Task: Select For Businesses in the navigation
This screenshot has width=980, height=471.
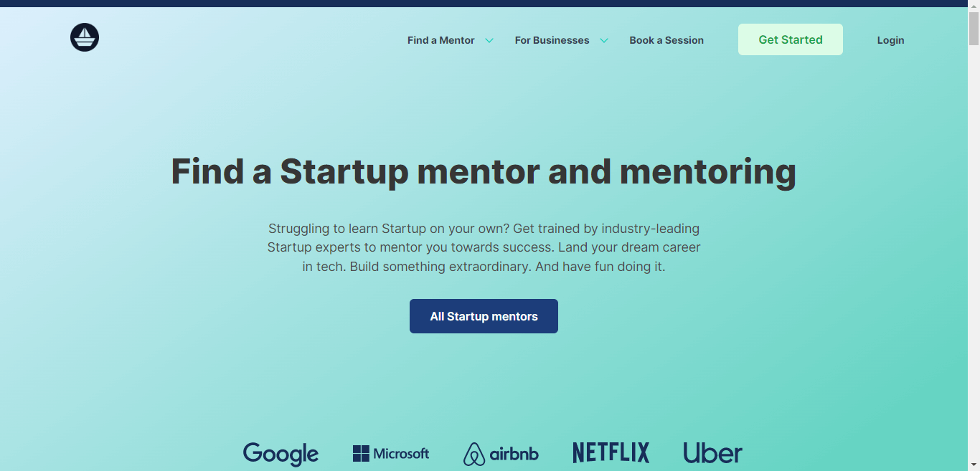Action: point(552,40)
